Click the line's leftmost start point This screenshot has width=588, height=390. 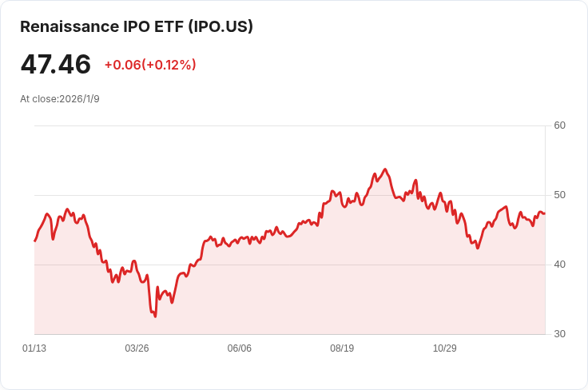(35, 241)
